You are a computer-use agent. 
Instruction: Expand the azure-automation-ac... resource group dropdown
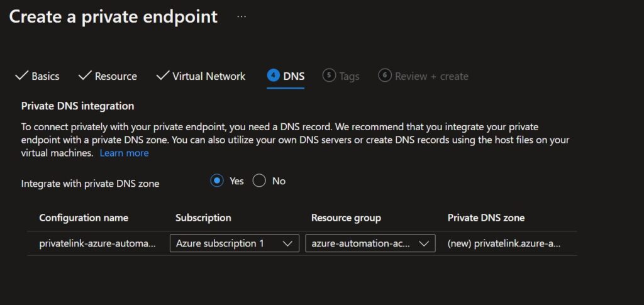[370, 243]
